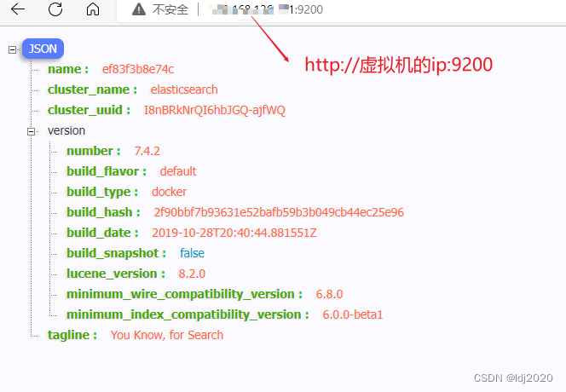Select the default value
566x392 pixels.
pyautogui.click(x=178, y=171)
